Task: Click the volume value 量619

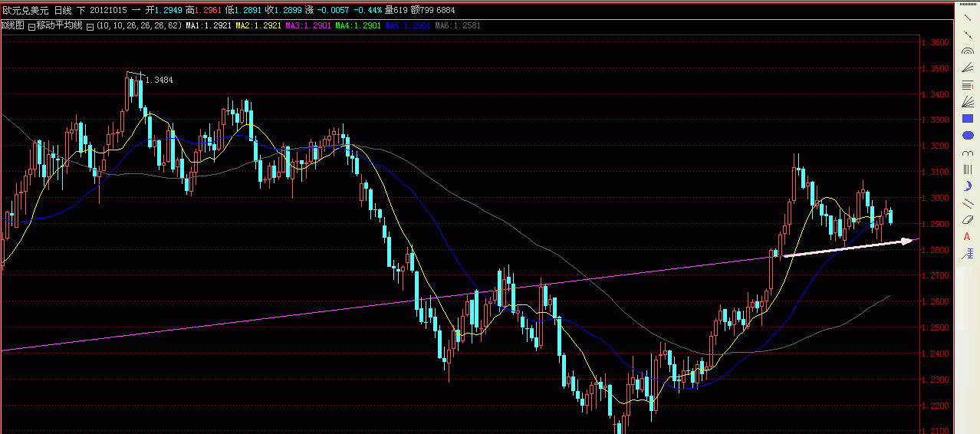Action: click(396, 10)
